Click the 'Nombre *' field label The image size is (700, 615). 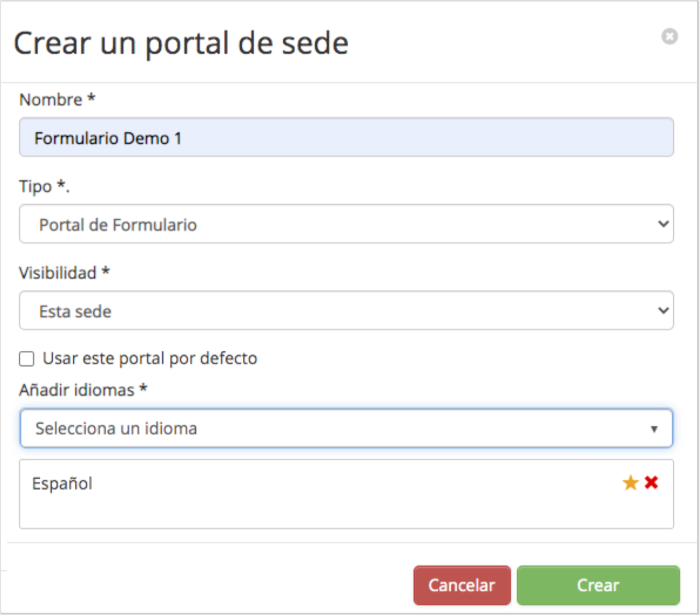click(57, 100)
